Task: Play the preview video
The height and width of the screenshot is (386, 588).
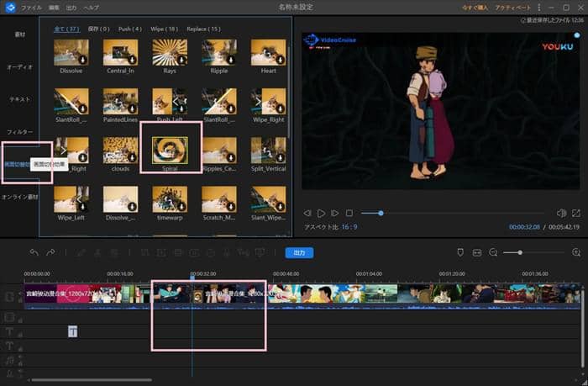Action: pyautogui.click(x=321, y=214)
